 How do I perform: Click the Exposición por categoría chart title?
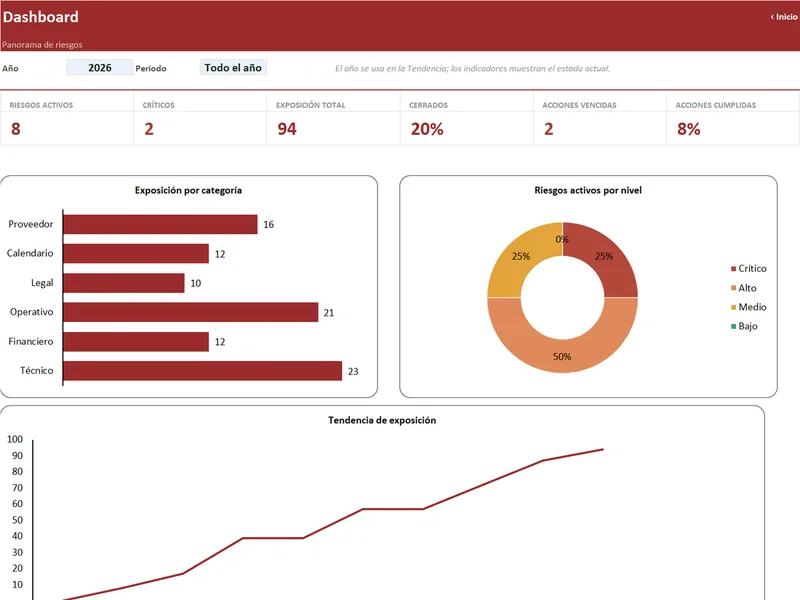[x=188, y=190]
